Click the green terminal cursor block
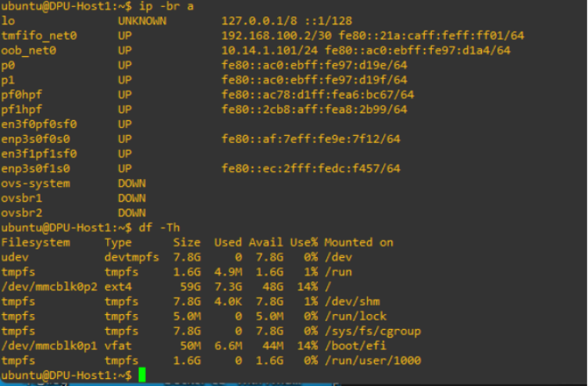588x386 pixels. click(x=142, y=376)
